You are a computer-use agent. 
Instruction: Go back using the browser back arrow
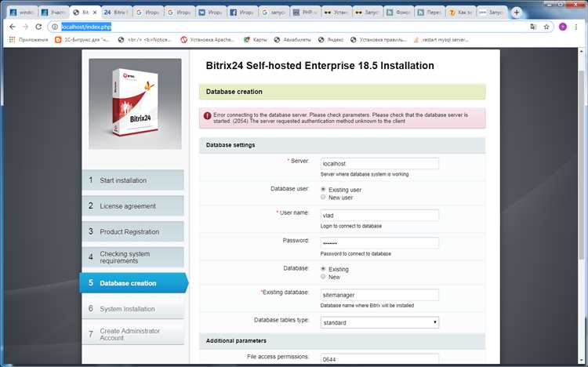pyautogui.click(x=13, y=27)
